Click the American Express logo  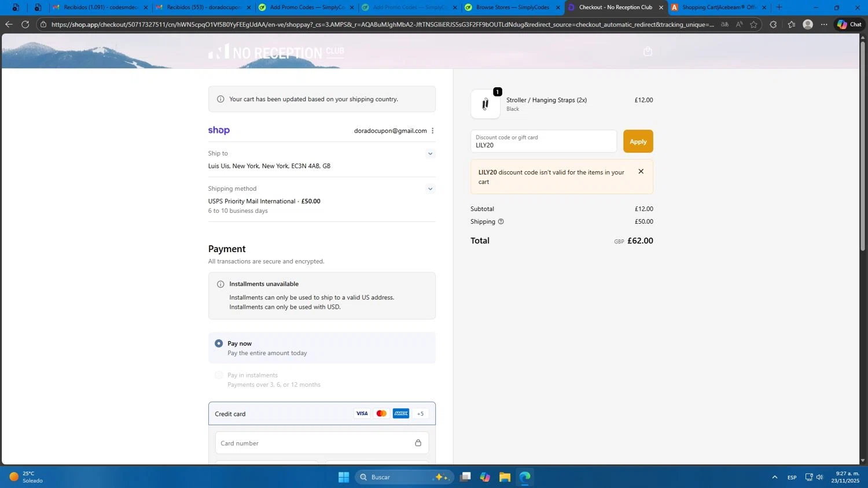(x=401, y=413)
